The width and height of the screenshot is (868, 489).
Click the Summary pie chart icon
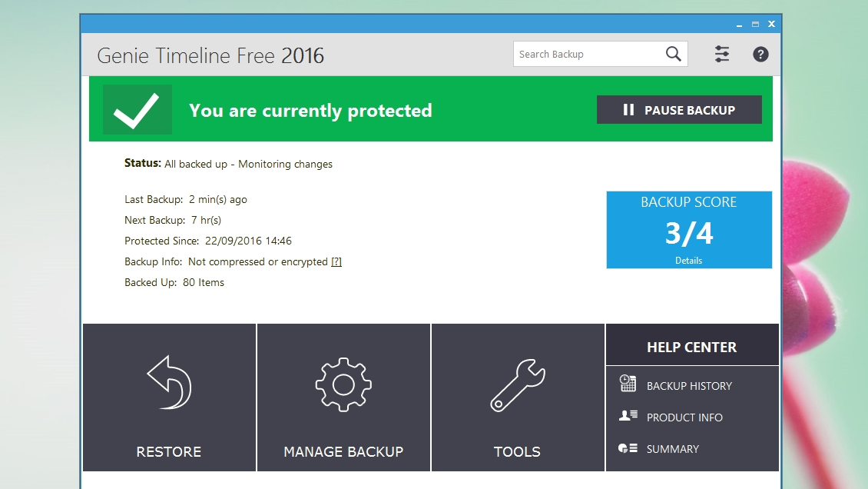[x=628, y=448]
